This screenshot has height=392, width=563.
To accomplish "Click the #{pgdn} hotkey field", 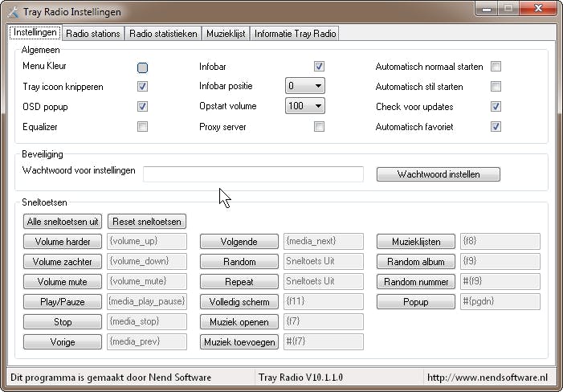I will click(500, 301).
